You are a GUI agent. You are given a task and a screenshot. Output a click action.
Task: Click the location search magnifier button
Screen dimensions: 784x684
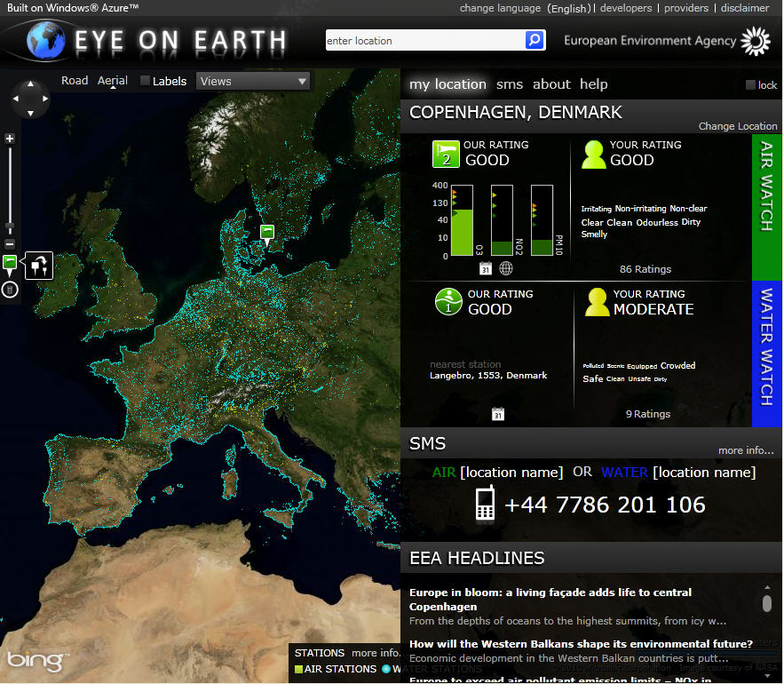pos(535,39)
